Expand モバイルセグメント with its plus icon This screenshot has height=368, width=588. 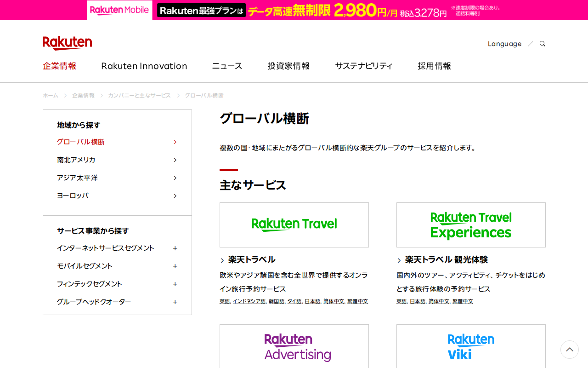pos(175,266)
